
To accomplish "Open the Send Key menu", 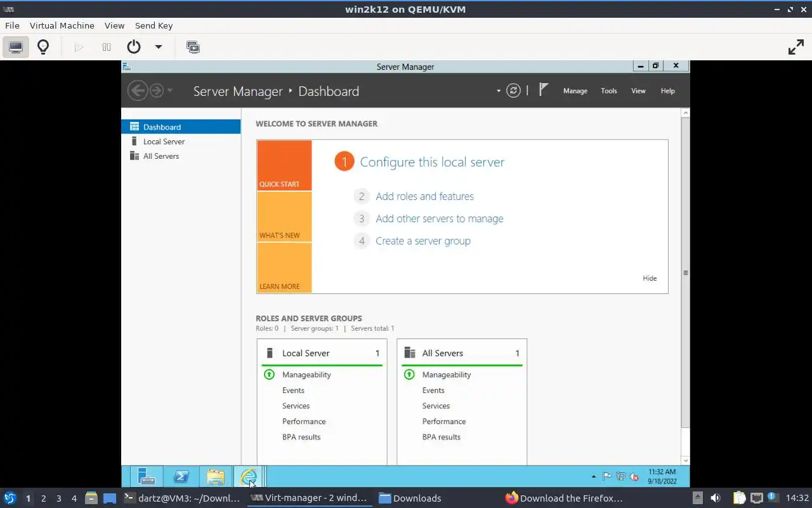I will pyautogui.click(x=154, y=25).
